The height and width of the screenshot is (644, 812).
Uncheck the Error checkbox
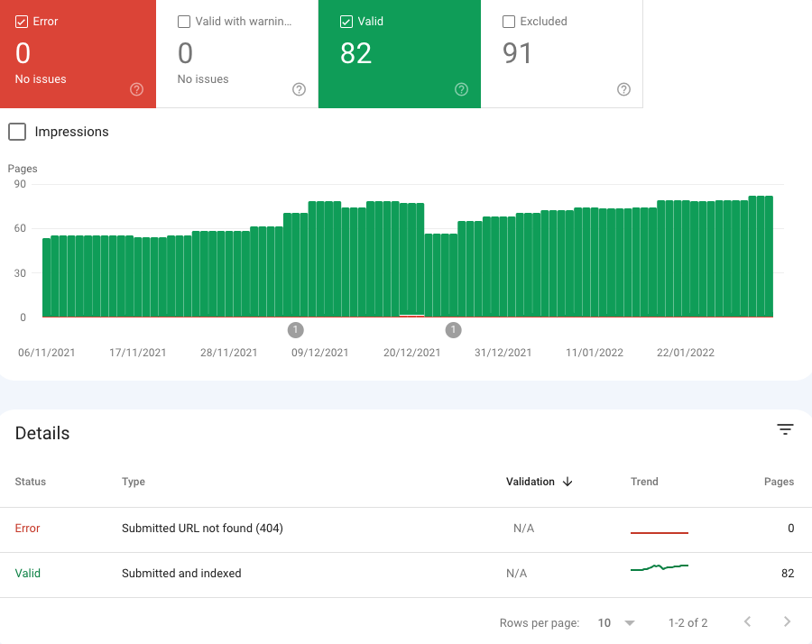coord(22,22)
